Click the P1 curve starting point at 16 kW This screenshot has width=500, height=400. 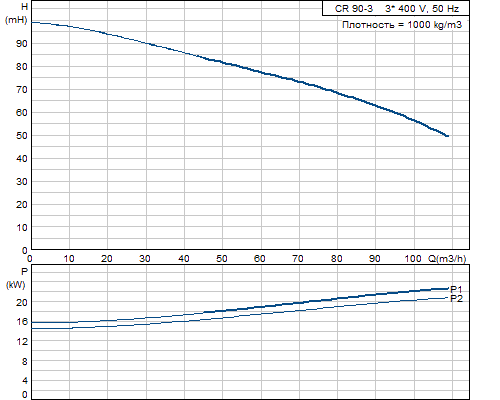(33, 322)
